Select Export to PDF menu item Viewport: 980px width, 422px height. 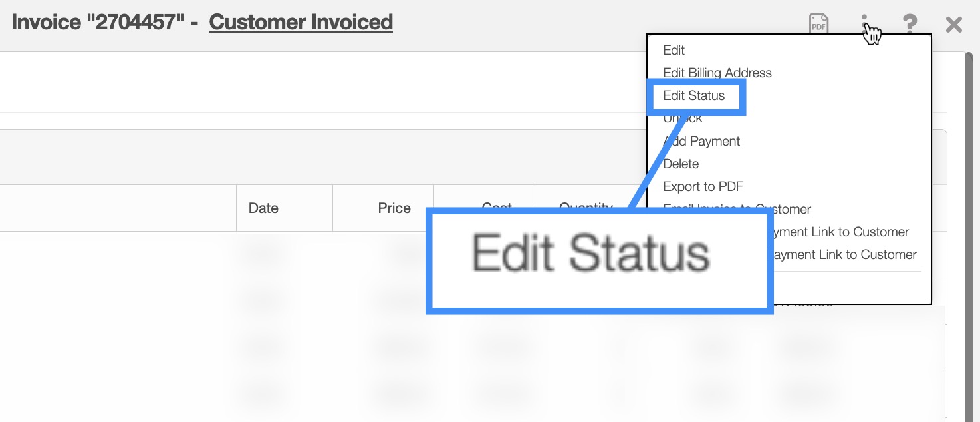coord(703,186)
